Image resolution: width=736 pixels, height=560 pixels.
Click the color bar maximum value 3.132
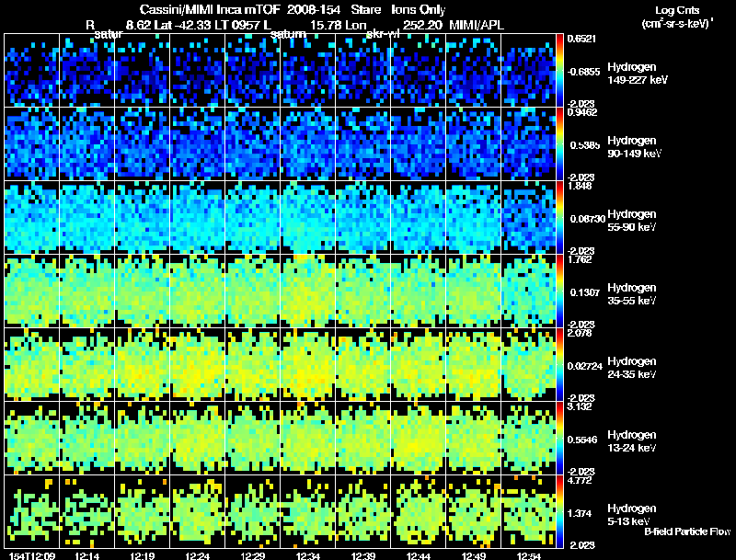[580, 406]
